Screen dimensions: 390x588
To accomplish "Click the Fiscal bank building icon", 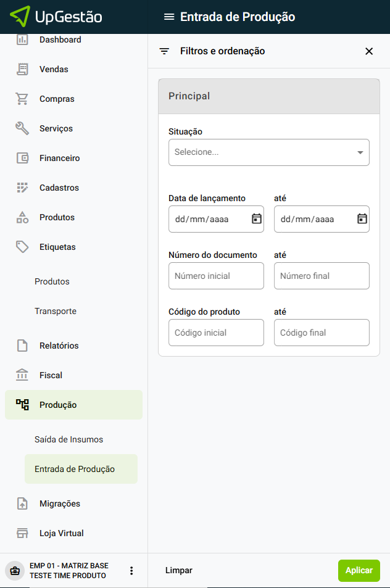I will tap(22, 375).
